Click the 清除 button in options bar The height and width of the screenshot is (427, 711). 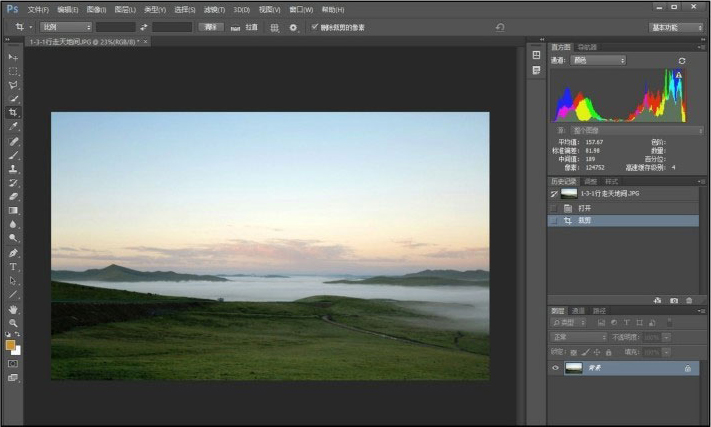[211, 27]
